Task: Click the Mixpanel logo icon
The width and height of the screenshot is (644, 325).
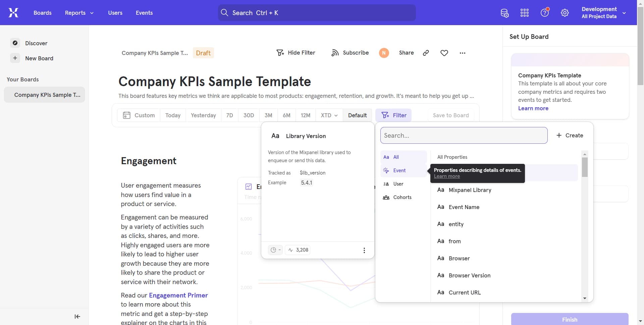Action: (x=13, y=13)
